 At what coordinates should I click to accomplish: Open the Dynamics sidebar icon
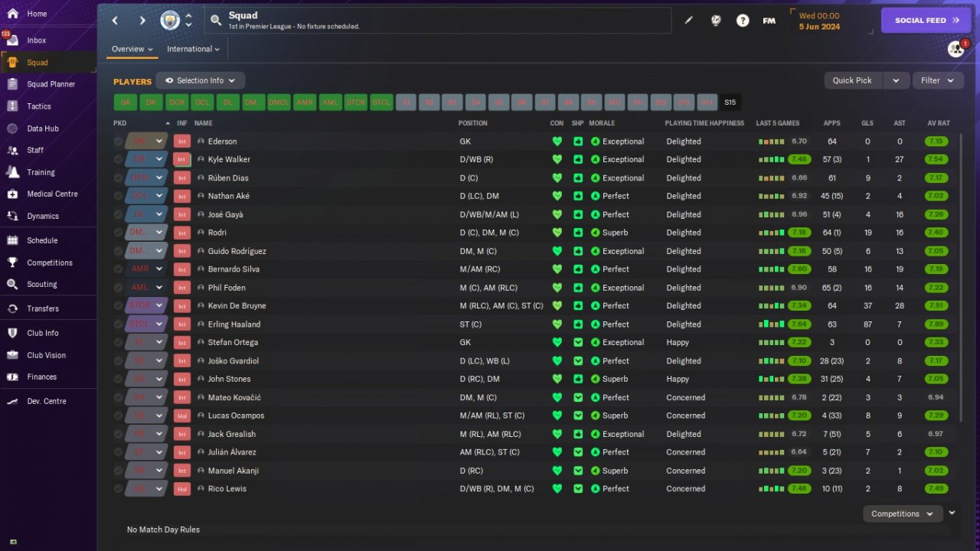tap(12, 216)
